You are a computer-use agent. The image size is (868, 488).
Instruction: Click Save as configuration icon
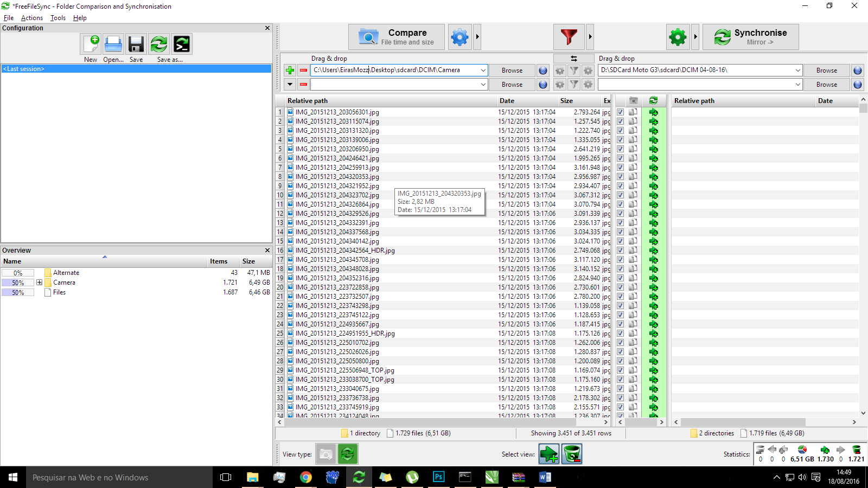159,44
